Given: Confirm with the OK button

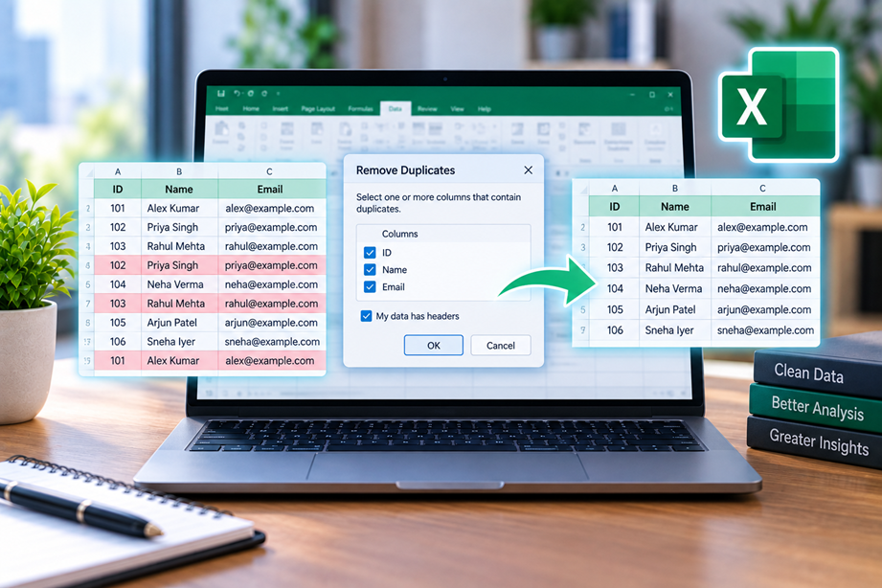Looking at the screenshot, I should pos(434,346).
